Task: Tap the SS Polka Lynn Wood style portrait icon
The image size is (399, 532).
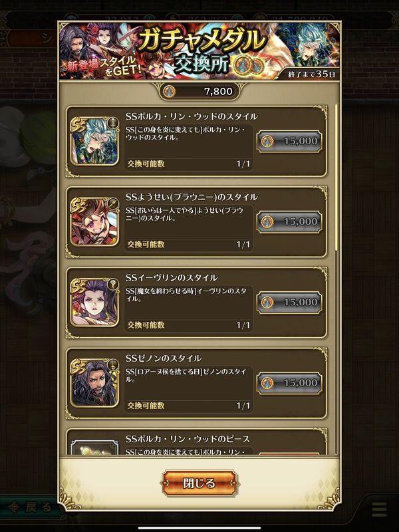Action: (x=94, y=141)
